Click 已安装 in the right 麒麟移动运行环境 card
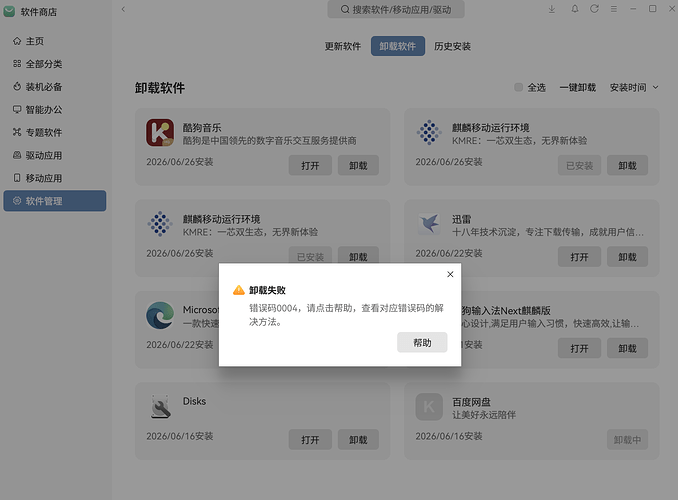Screen dimensions: 678x500 (x=579, y=165)
